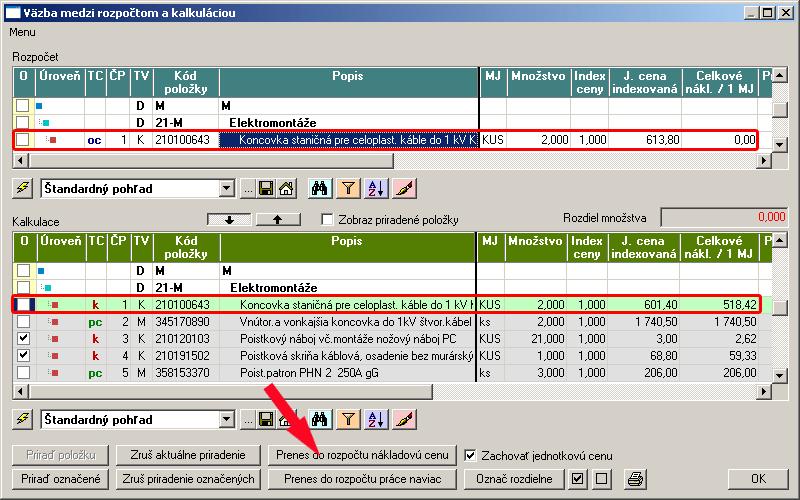
Task: Click Kalkulace Popis column header
Action: (x=347, y=247)
